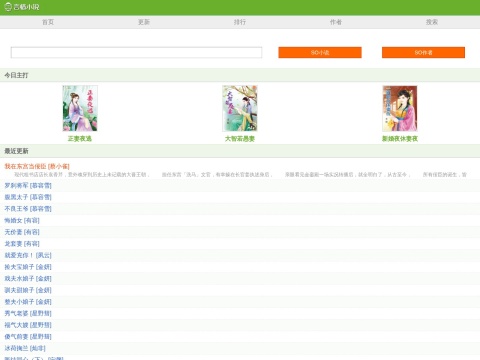Viewport: 480px width, 360px height.
Task: Focus the search text field
Action: (136, 52)
